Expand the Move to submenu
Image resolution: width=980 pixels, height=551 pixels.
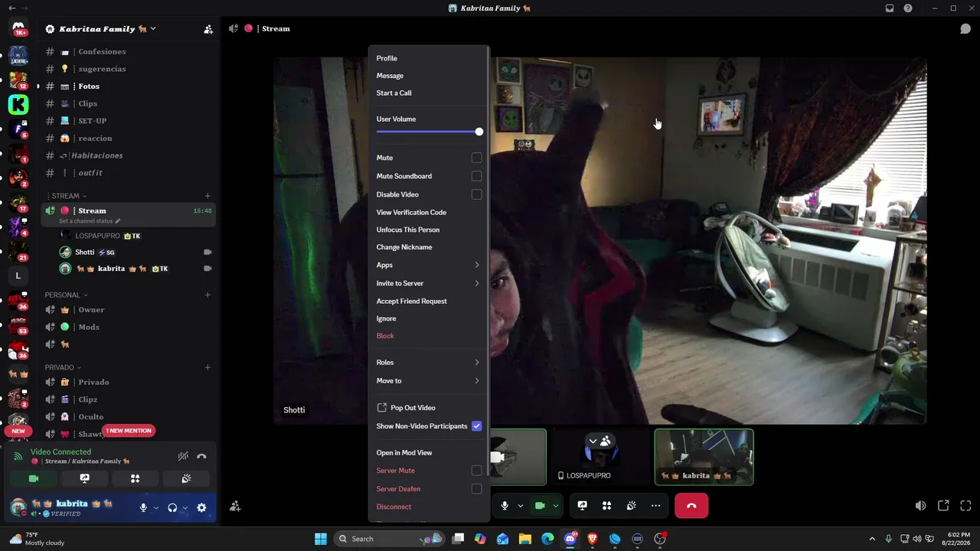coord(429,380)
